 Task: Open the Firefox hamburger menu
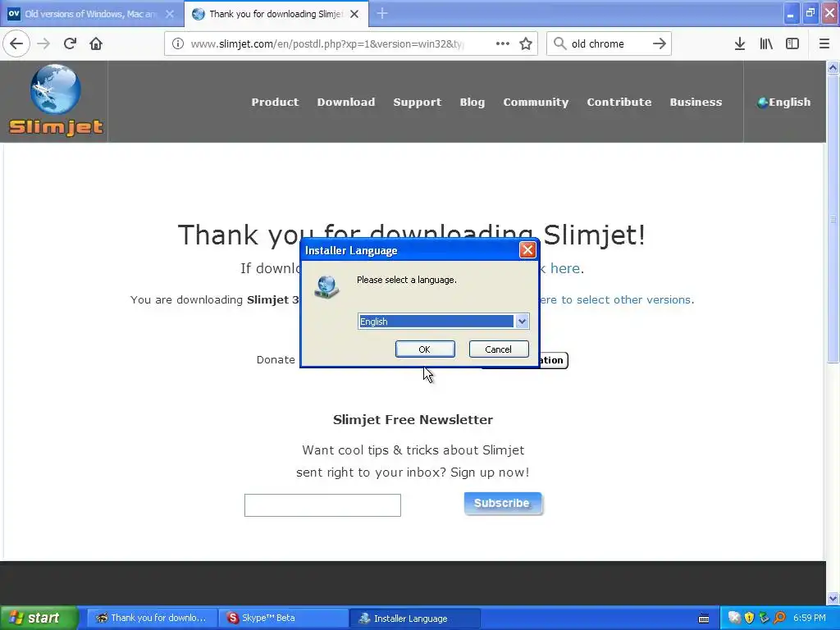824,43
